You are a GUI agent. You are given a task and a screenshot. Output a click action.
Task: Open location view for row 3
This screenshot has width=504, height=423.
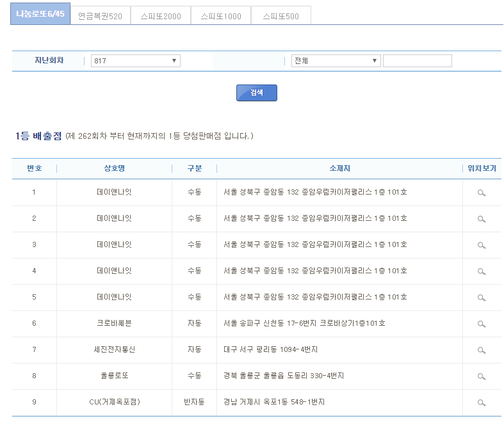(481, 245)
